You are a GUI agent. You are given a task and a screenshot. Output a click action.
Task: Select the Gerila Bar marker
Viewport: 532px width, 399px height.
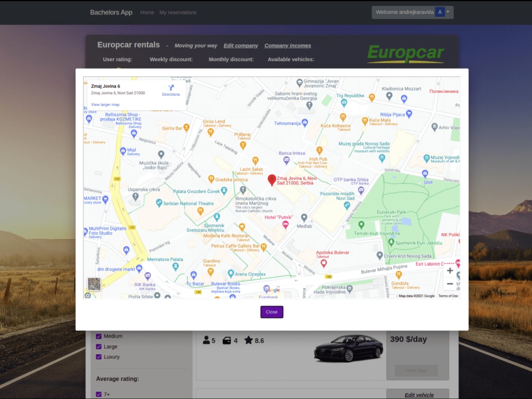(x=186, y=128)
